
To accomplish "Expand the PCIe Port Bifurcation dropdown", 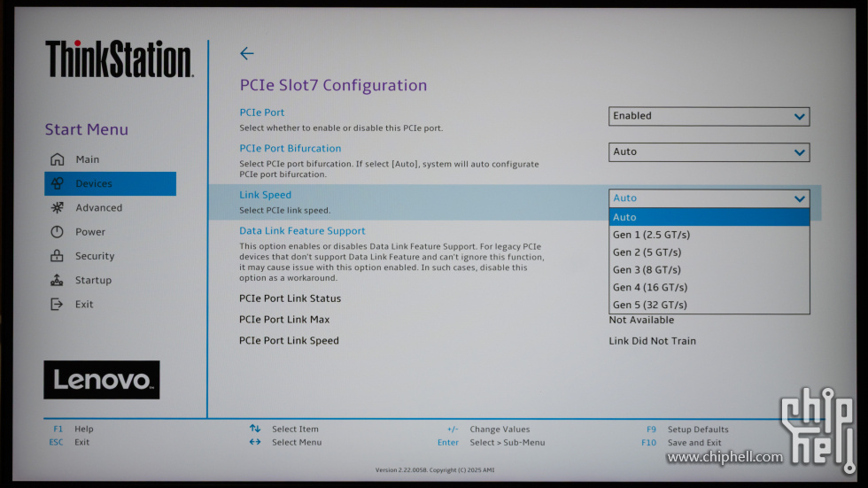I will (x=709, y=152).
